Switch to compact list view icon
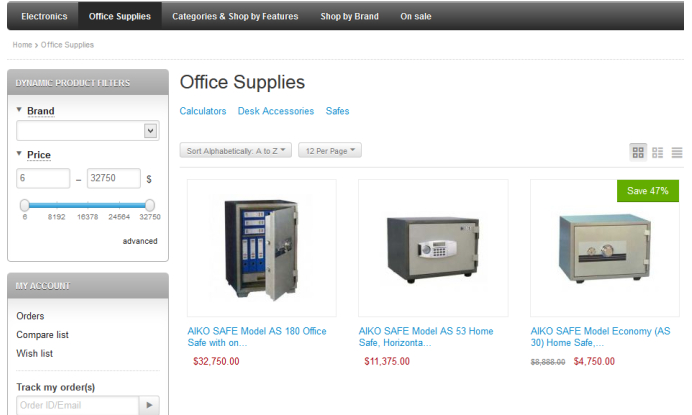Screen dimensions: 692x415 (x=677, y=152)
